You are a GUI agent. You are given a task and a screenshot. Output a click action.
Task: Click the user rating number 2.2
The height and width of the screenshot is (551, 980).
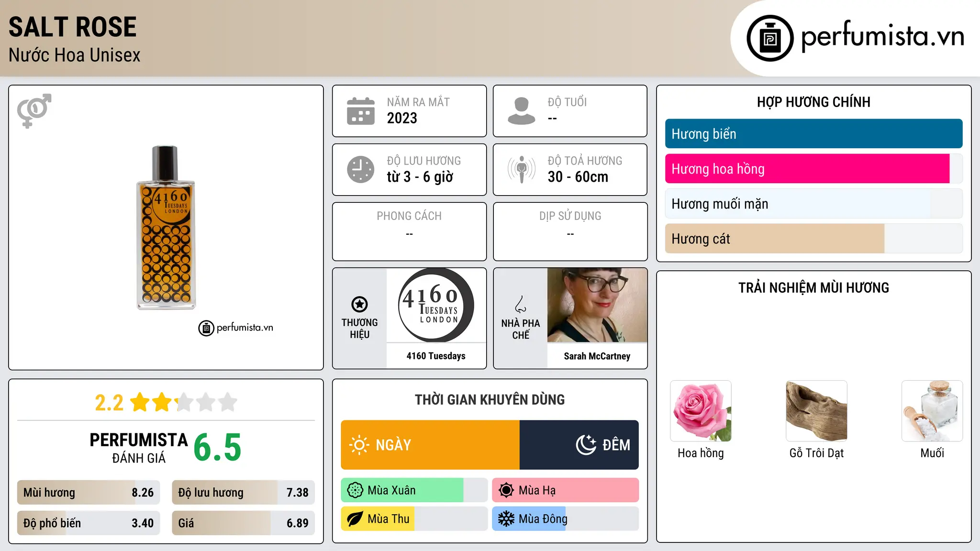tap(109, 403)
